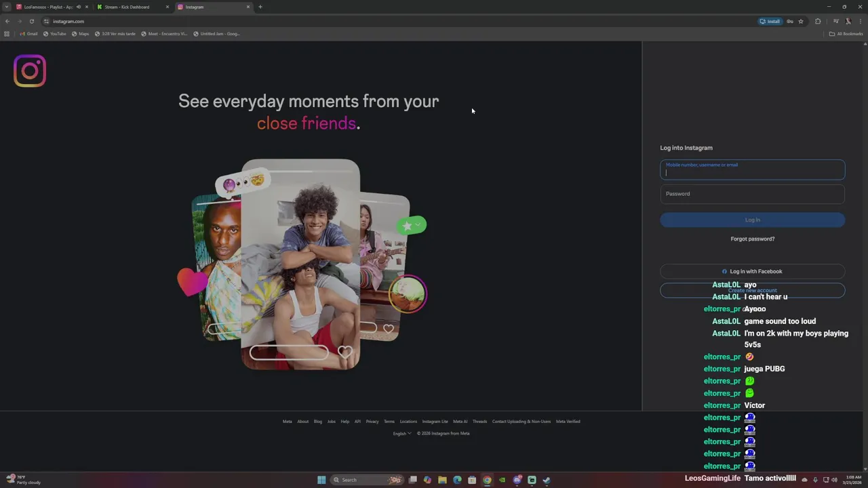The width and height of the screenshot is (868, 488).
Task: Open the About footer link
Action: click(303, 422)
